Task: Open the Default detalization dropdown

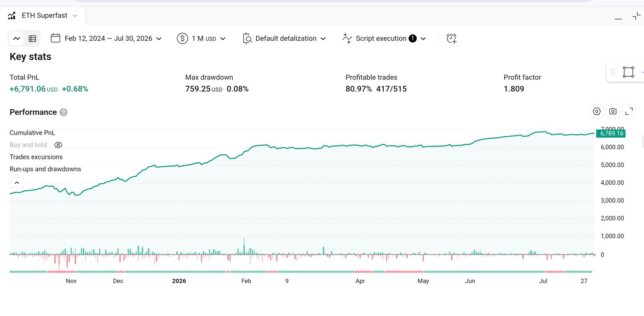Action: point(285,39)
